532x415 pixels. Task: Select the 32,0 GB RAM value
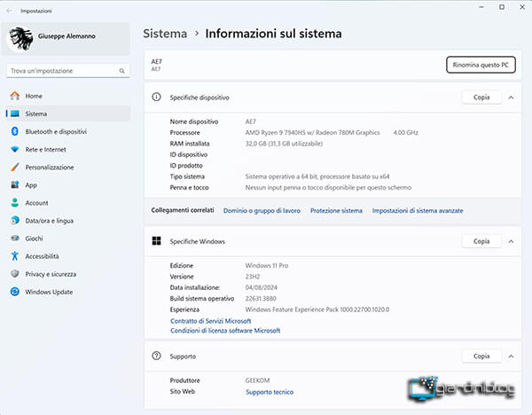click(284, 144)
